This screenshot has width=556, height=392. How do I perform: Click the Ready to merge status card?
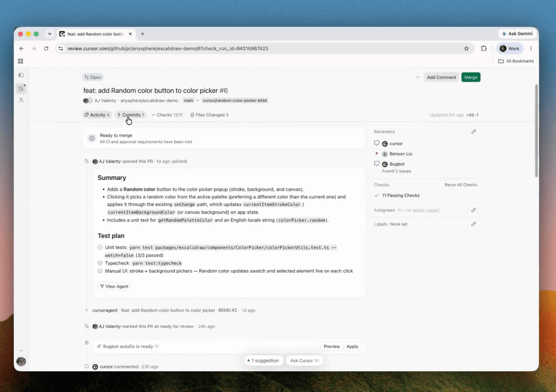pyautogui.click(x=224, y=138)
